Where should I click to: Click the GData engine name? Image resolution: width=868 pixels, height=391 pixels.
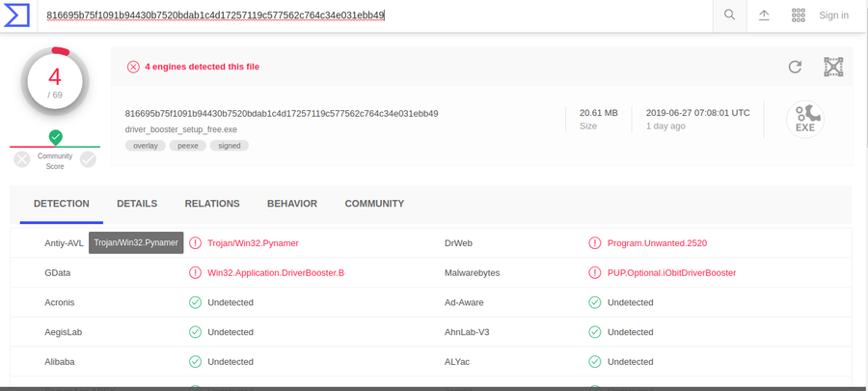[58, 273]
